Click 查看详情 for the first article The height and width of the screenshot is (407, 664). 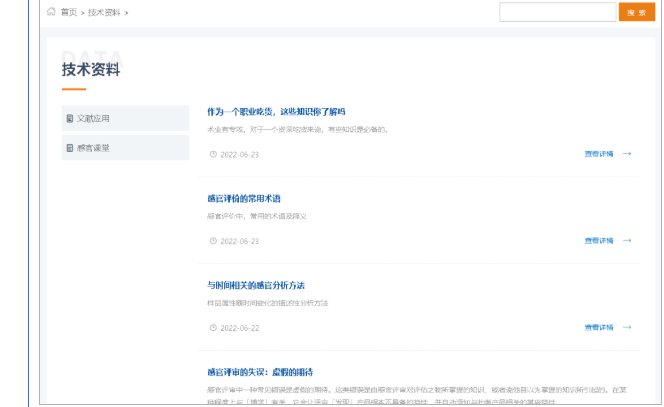(599, 154)
